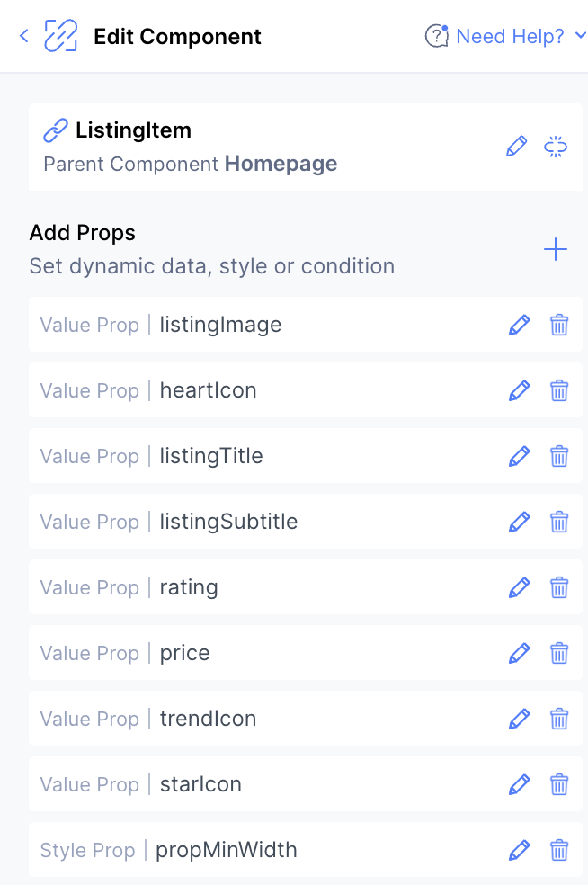
Task: Delete the starIcon prop
Action: pyautogui.click(x=559, y=784)
